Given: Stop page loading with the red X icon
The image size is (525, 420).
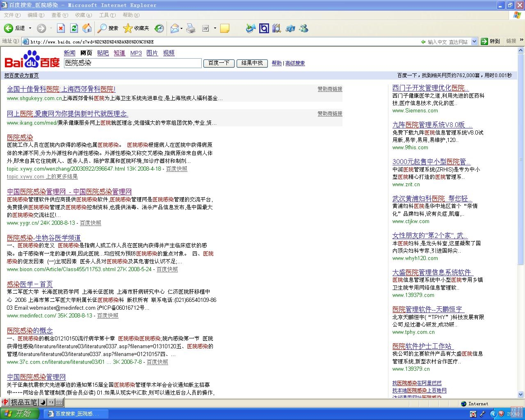Looking at the screenshot, I should 61,28.
